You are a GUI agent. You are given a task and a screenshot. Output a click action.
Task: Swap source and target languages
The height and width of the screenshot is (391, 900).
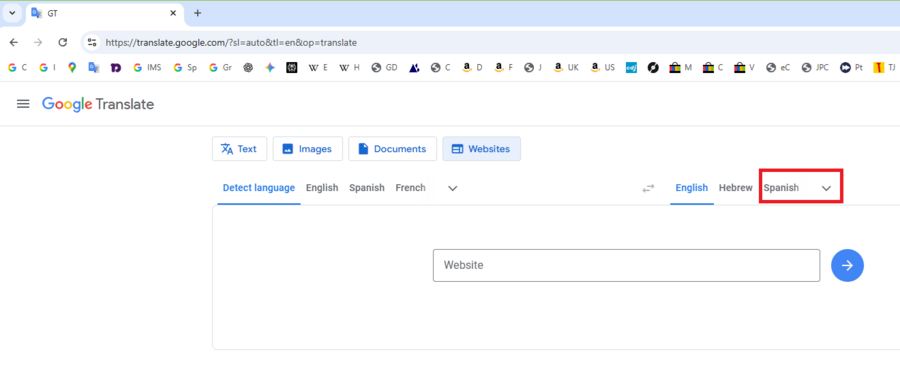coord(648,188)
